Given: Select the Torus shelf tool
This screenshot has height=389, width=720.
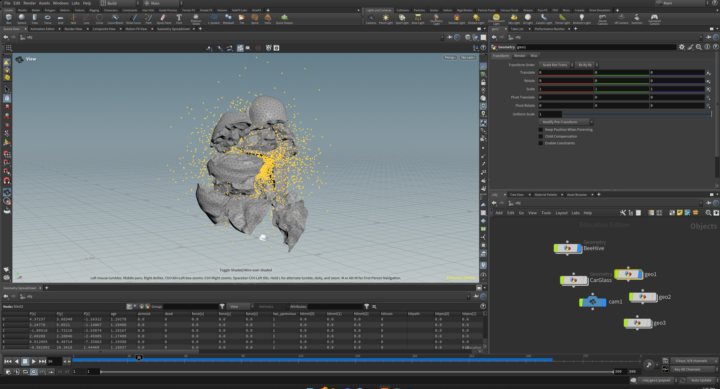Looking at the screenshot, I should click(47, 18).
